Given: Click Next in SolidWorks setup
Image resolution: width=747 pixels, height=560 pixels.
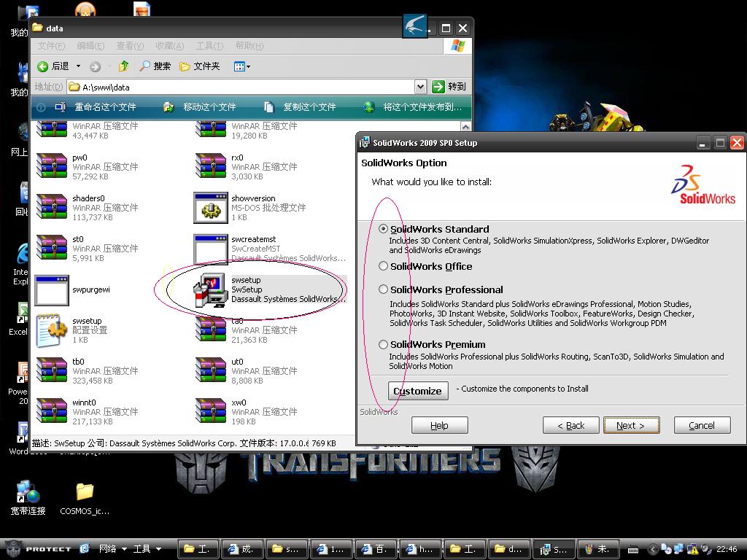Looking at the screenshot, I should coord(631,425).
